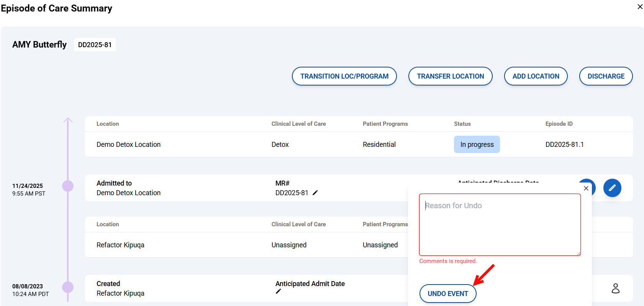Click Episode ID DD2025-81.1 value

pyautogui.click(x=564, y=145)
